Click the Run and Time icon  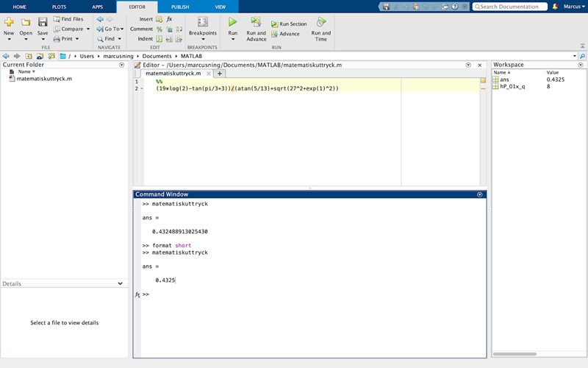[x=320, y=22]
